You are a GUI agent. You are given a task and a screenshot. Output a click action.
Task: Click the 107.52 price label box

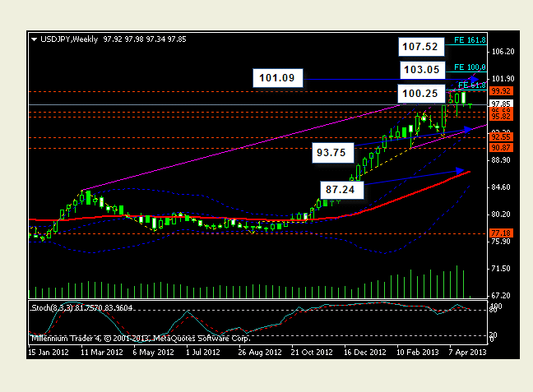[x=422, y=46]
